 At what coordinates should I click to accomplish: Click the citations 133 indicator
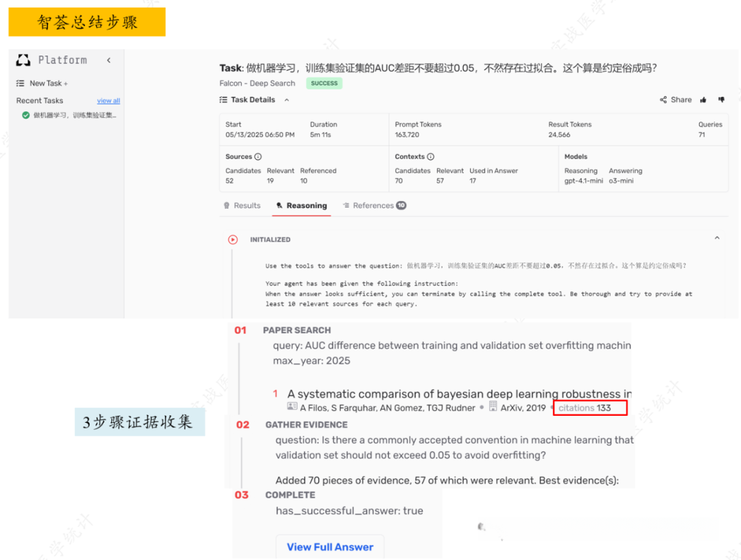click(x=589, y=406)
